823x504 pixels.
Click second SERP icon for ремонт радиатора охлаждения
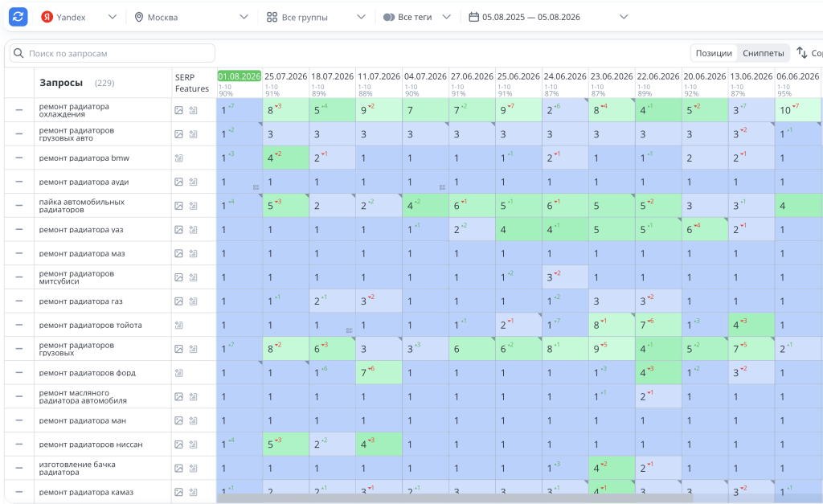point(193,110)
